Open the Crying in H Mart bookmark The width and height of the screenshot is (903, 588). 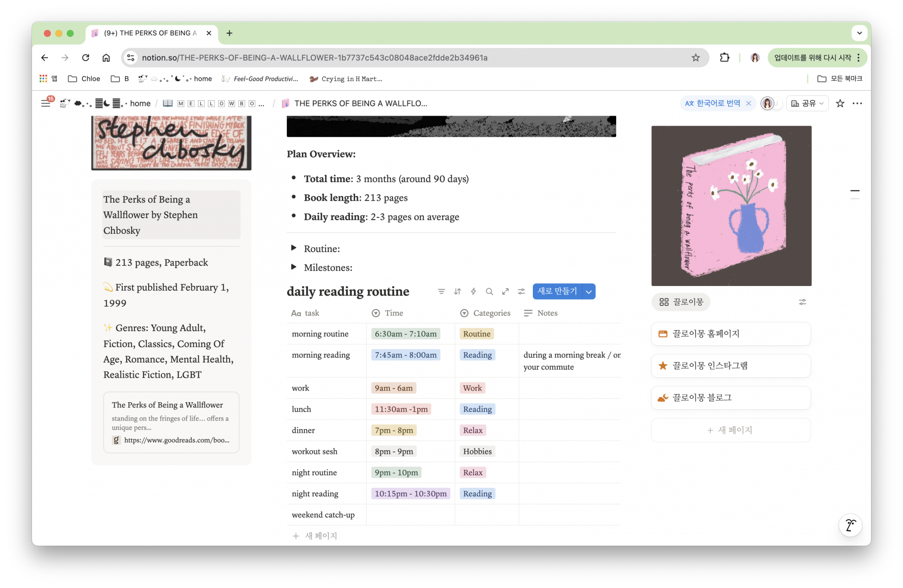pos(346,79)
